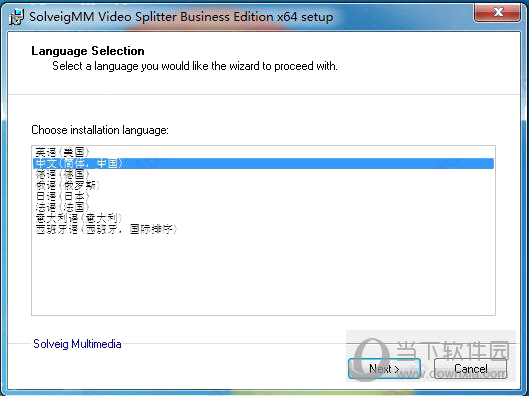Open the Solveig Multimedia link
Screen dimensions: 529x396
(77, 344)
